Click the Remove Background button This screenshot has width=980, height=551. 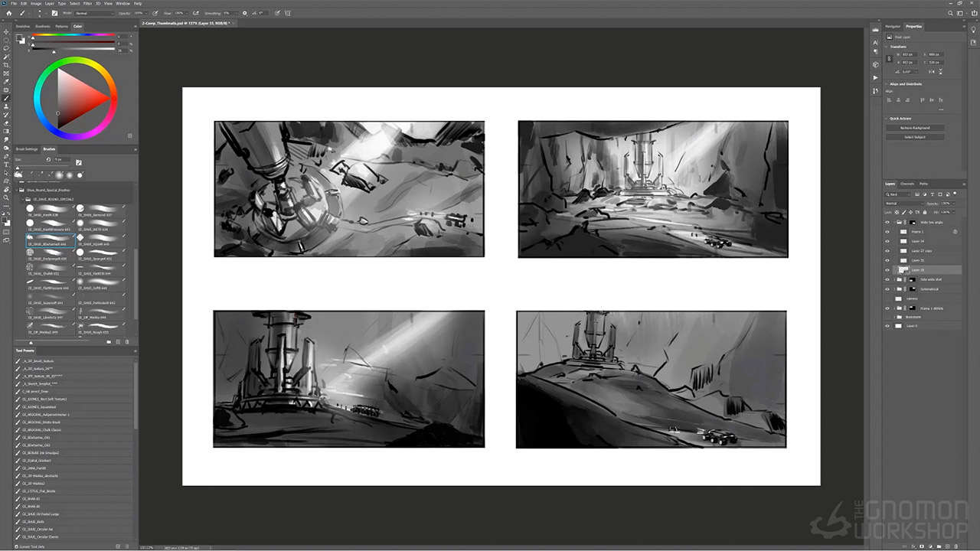(915, 128)
